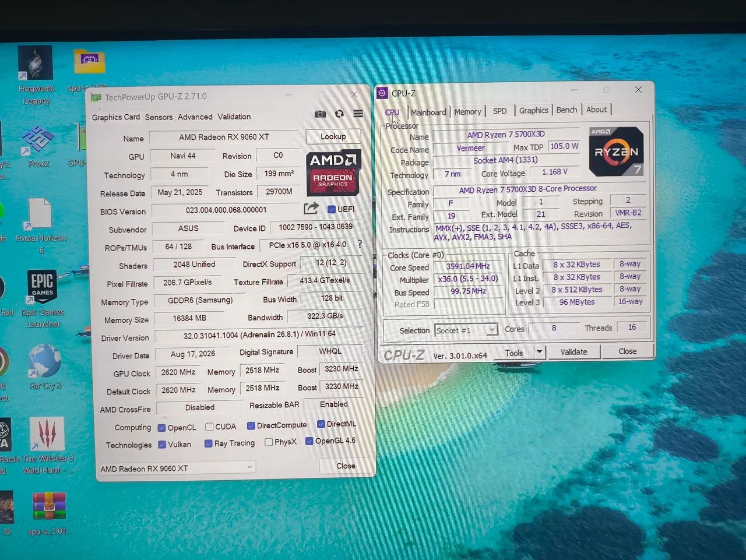Viewport: 746px width, 560px height.
Task: Open the Pcsx2 desktop shortcut
Action: (38, 146)
